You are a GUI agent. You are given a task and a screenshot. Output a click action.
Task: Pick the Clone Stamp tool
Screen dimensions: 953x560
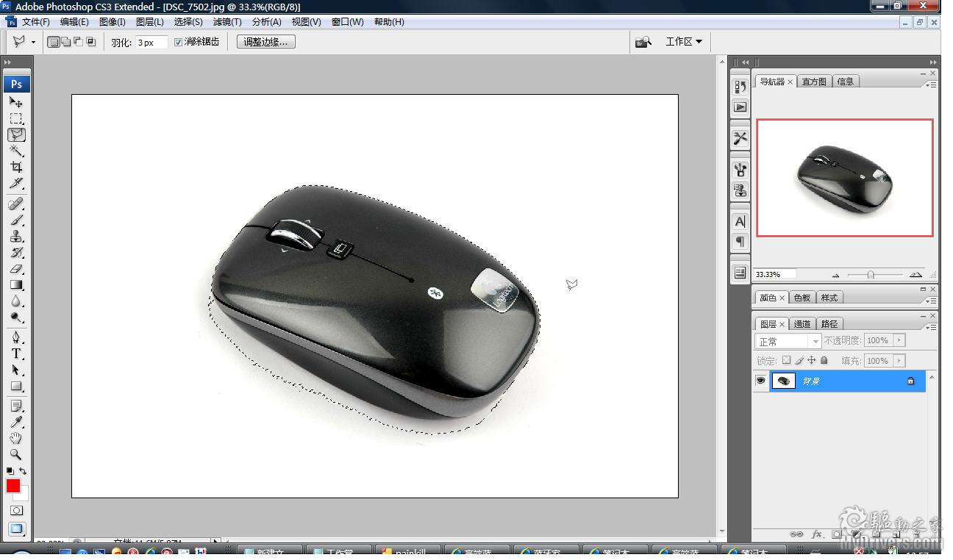16,236
